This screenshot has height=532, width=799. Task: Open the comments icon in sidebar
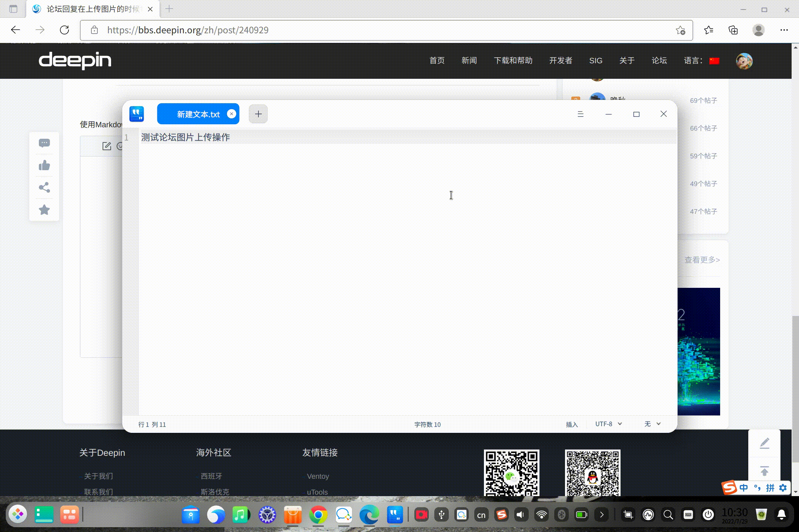click(x=44, y=143)
